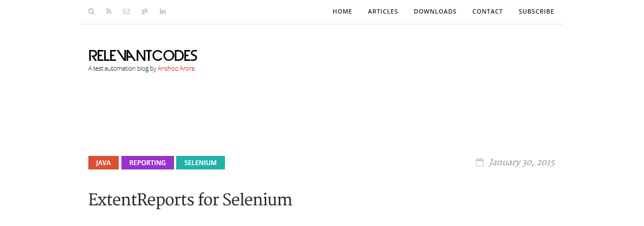Select the CONTACT menu item

coord(487,11)
